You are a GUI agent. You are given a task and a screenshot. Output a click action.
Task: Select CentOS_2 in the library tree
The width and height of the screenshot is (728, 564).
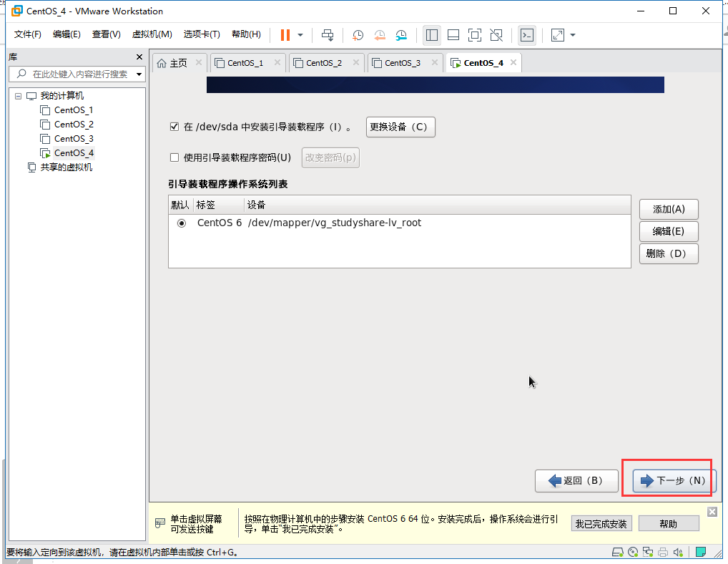(x=74, y=125)
